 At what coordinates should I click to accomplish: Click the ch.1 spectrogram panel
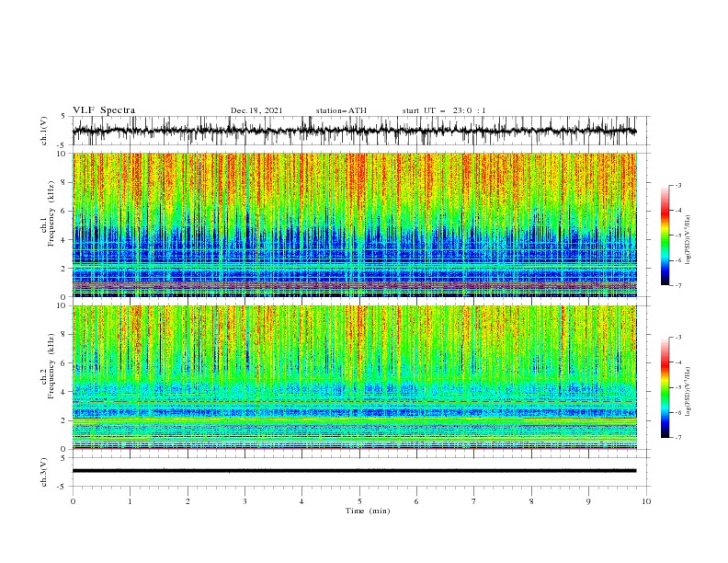(355, 224)
